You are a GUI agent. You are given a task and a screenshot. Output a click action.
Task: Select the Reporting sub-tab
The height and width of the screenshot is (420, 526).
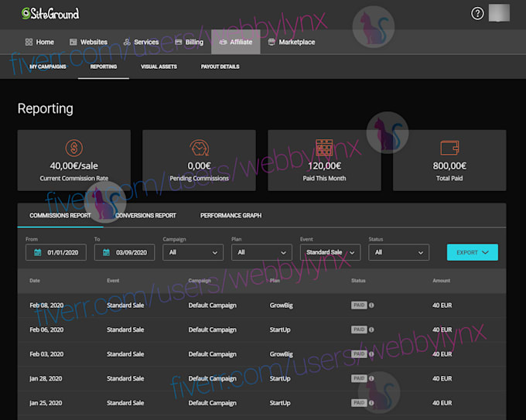pyautogui.click(x=104, y=67)
